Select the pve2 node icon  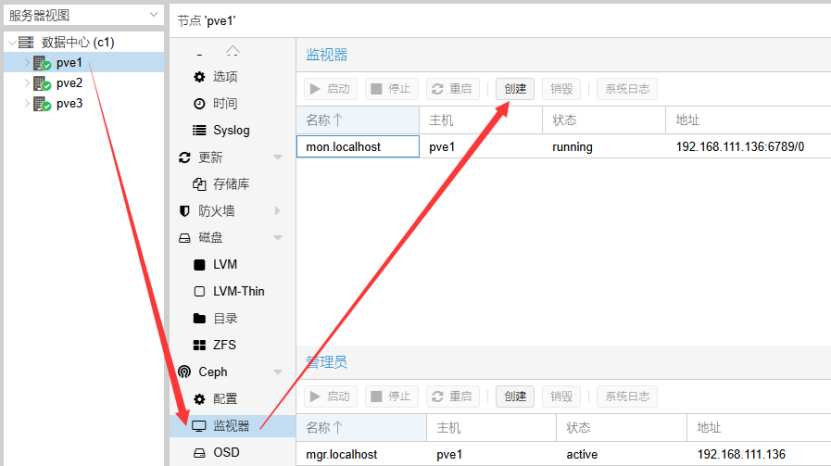(x=41, y=83)
